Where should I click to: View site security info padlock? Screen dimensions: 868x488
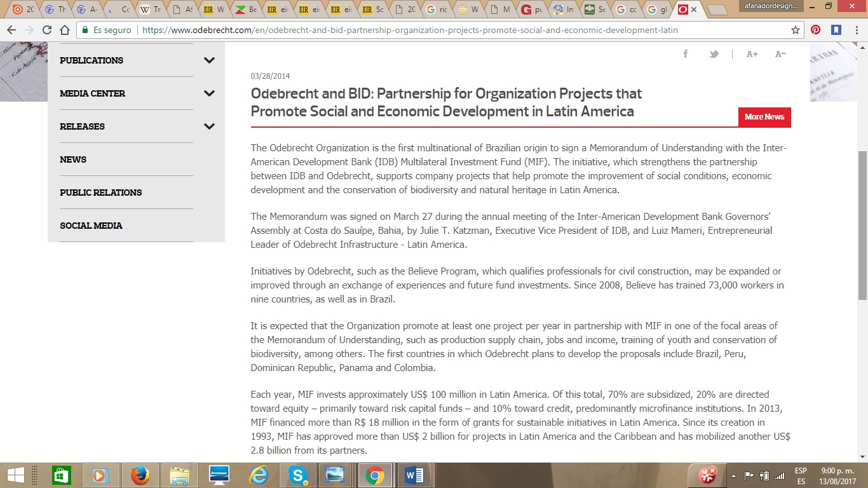click(x=85, y=30)
